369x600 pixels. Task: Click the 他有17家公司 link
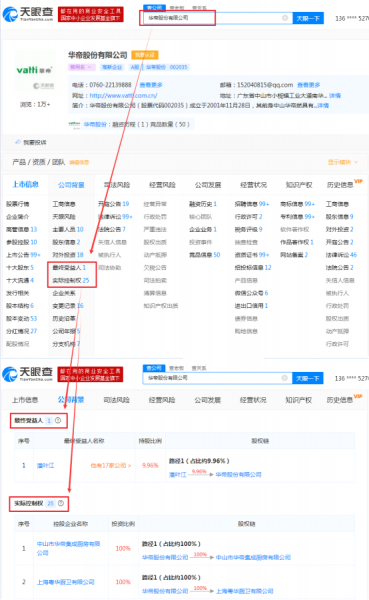111,466
